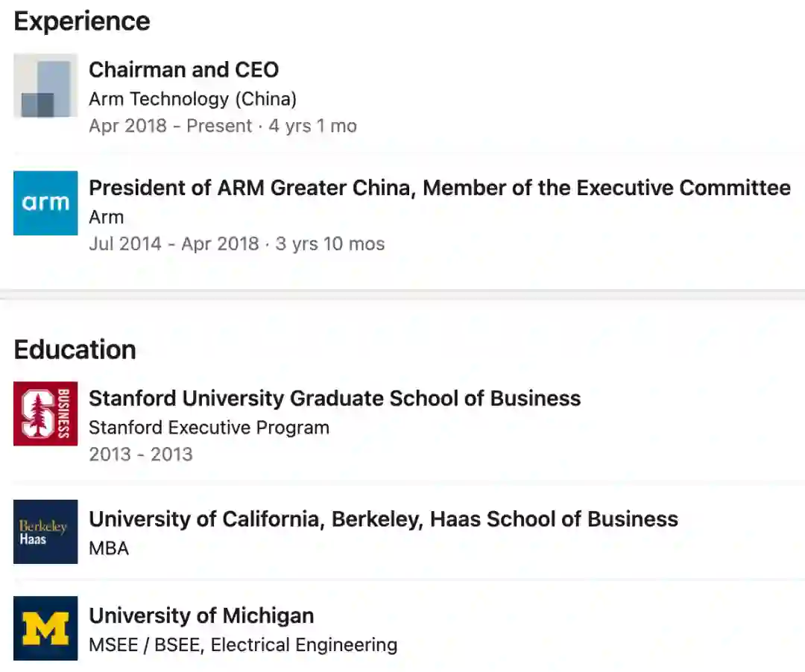
Task: Select the University of Michigan M logo
Action: (45, 628)
